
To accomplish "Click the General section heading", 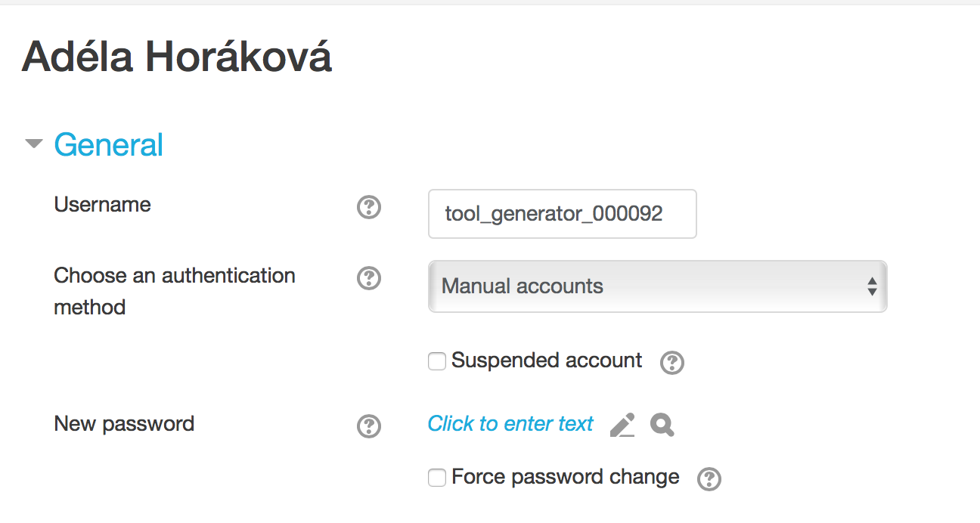I will pos(109,144).
